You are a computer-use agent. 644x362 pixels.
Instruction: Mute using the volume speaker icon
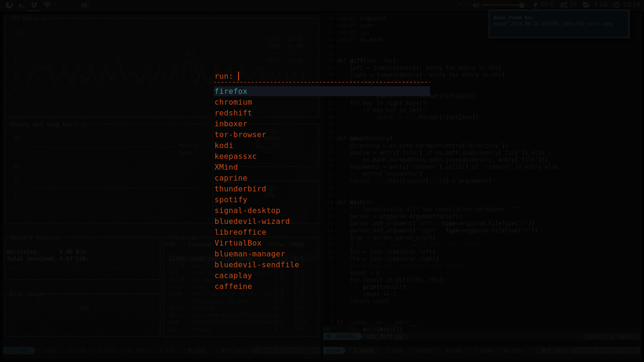click(476, 5)
